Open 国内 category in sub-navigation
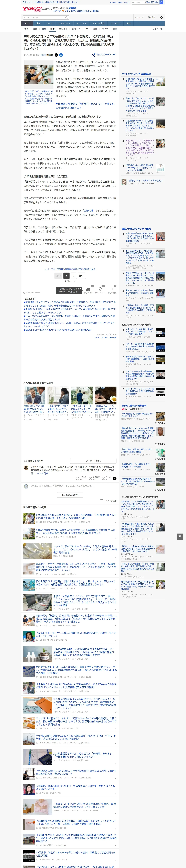Image resolution: width=186 pixels, height=868 pixels. [x=35, y=29]
